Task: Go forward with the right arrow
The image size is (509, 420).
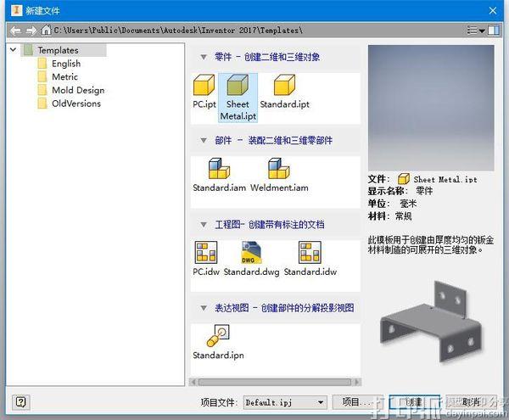Action: point(31,31)
